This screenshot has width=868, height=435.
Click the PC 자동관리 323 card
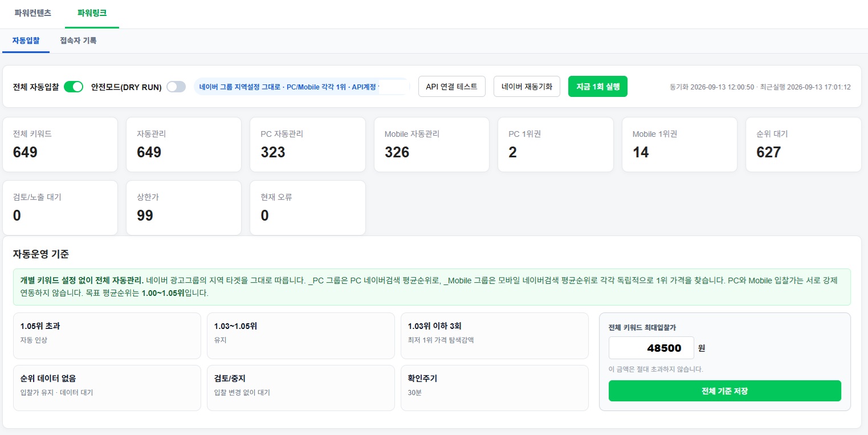point(308,144)
